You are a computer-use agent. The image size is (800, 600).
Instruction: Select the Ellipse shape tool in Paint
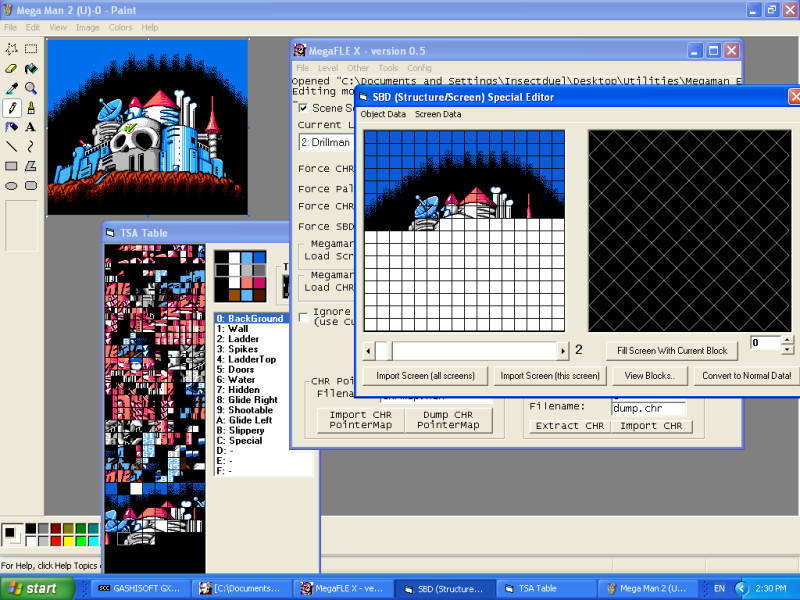[11, 186]
